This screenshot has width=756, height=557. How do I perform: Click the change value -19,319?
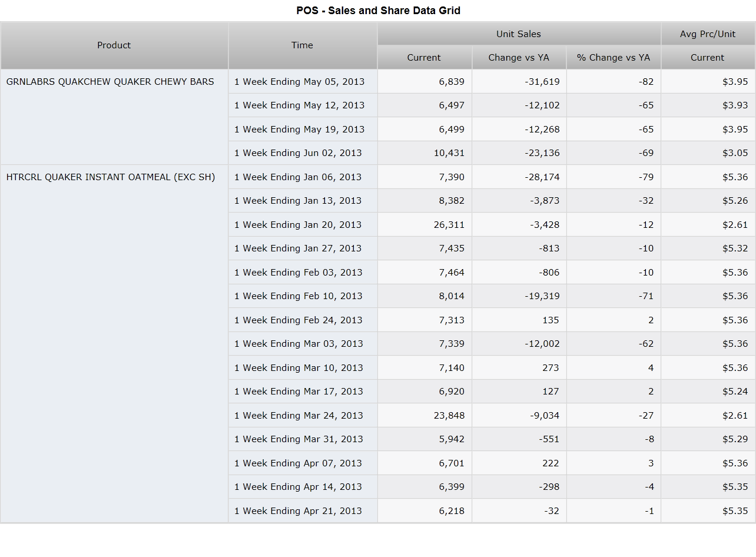pyautogui.click(x=542, y=296)
